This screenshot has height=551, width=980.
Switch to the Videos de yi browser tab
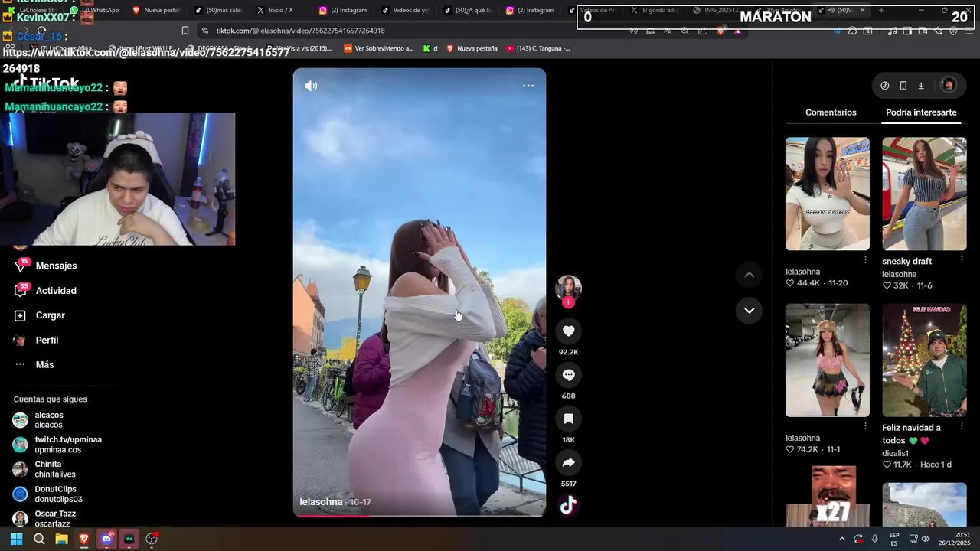point(405,10)
